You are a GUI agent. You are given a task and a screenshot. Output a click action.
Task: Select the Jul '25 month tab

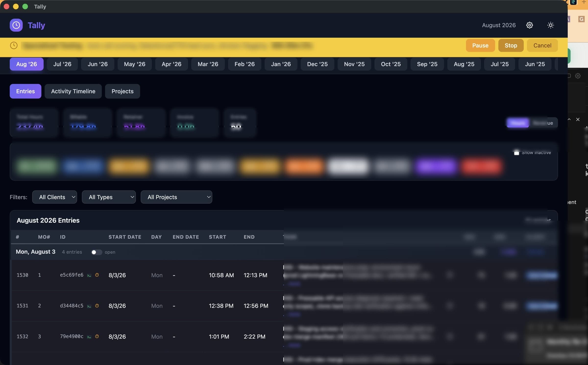click(x=500, y=64)
